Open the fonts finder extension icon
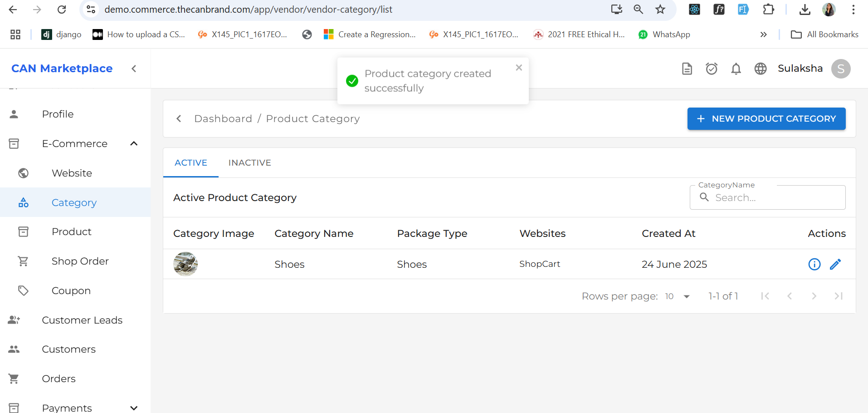868x413 pixels. tap(719, 10)
